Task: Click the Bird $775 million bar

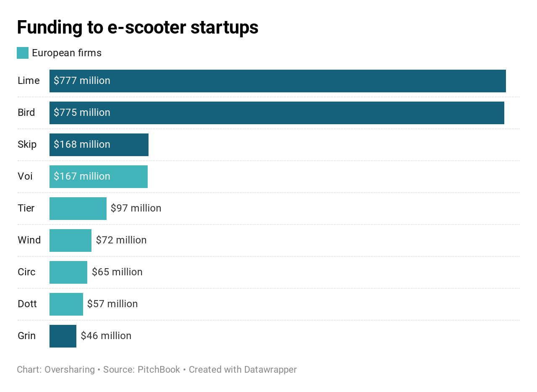Action: pos(276,113)
